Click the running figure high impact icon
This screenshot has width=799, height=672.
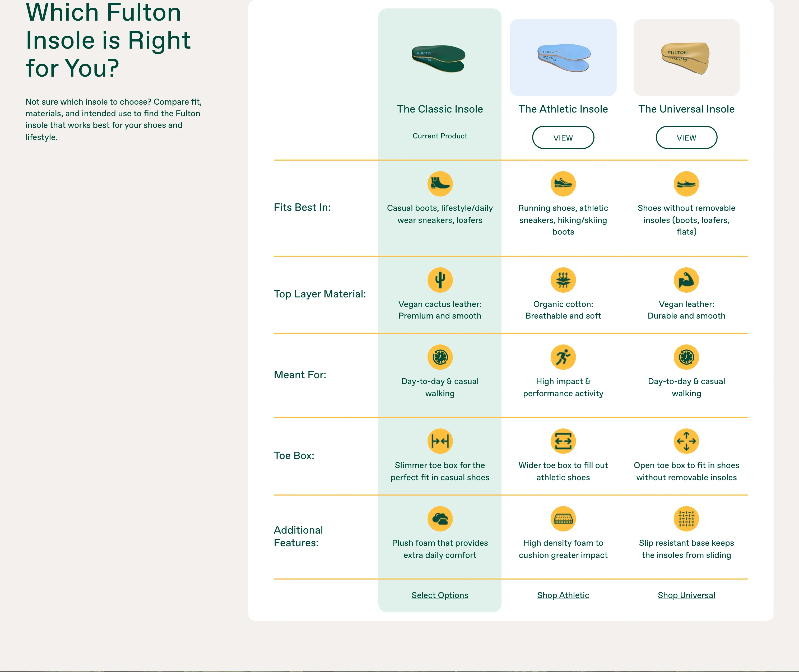click(563, 357)
